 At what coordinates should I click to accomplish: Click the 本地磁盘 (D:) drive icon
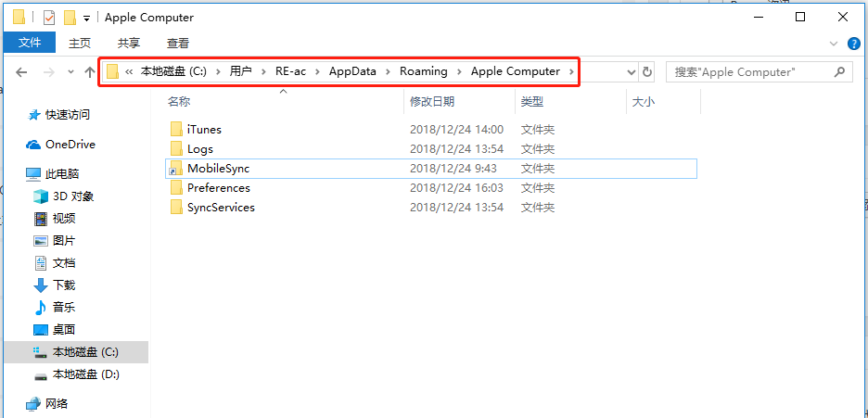(x=41, y=376)
